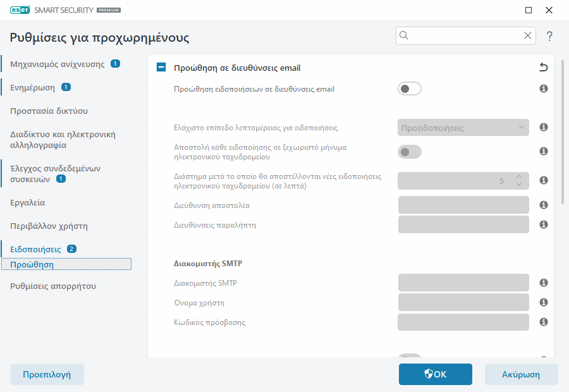Toggle sending each notification in separate email
569x392 pixels.
[x=409, y=152]
